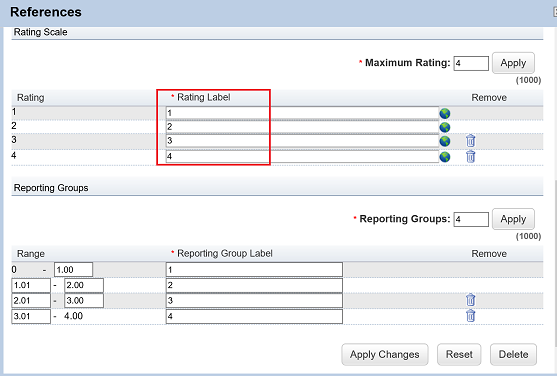Image resolution: width=557 pixels, height=376 pixels.
Task: Edit Rating Label field for rating 3
Action: [302, 141]
